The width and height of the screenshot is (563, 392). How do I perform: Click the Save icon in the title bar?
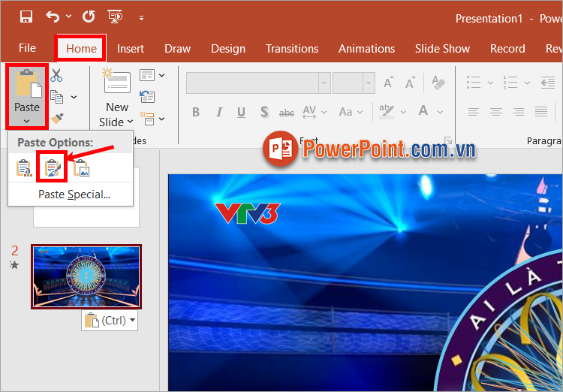coord(26,17)
